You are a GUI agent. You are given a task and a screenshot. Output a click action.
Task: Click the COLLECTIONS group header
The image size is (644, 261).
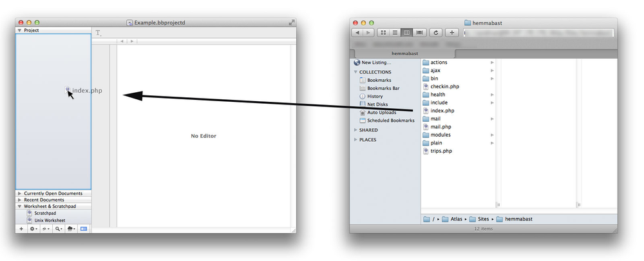pyautogui.click(x=375, y=72)
